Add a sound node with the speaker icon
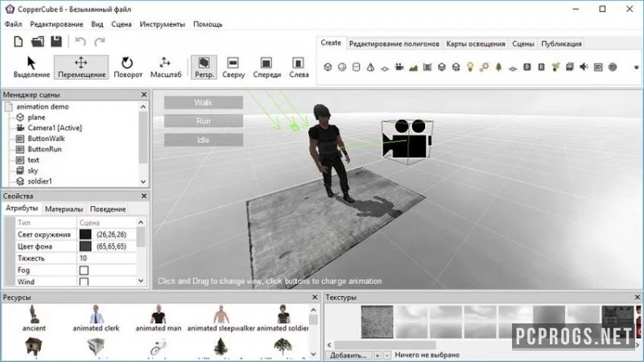 click(x=584, y=67)
